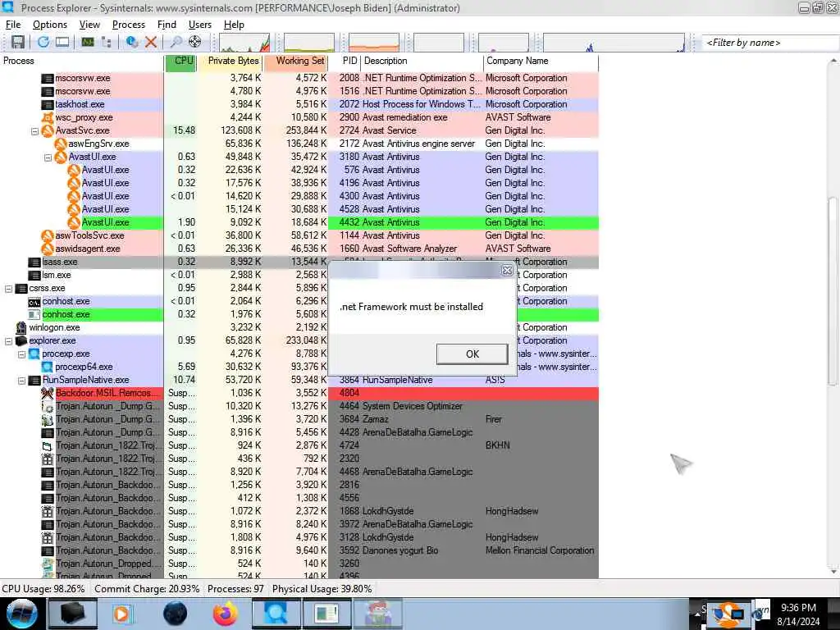Screen dimensions: 840x630
Task: Close the .net Framework message dialog
Action: tap(507, 271)
